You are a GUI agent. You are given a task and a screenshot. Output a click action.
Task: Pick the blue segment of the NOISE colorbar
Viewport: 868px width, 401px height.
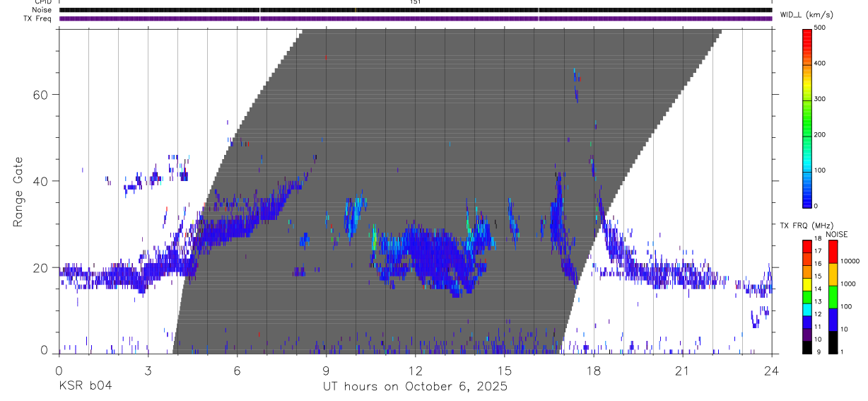pyautogui.click(x=832, y=319)
